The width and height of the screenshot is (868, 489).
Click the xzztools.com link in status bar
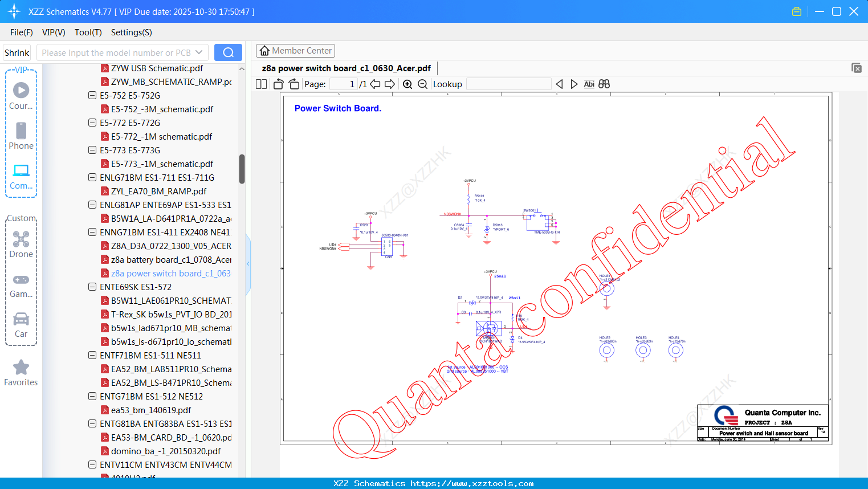click(x=472, y=483)
